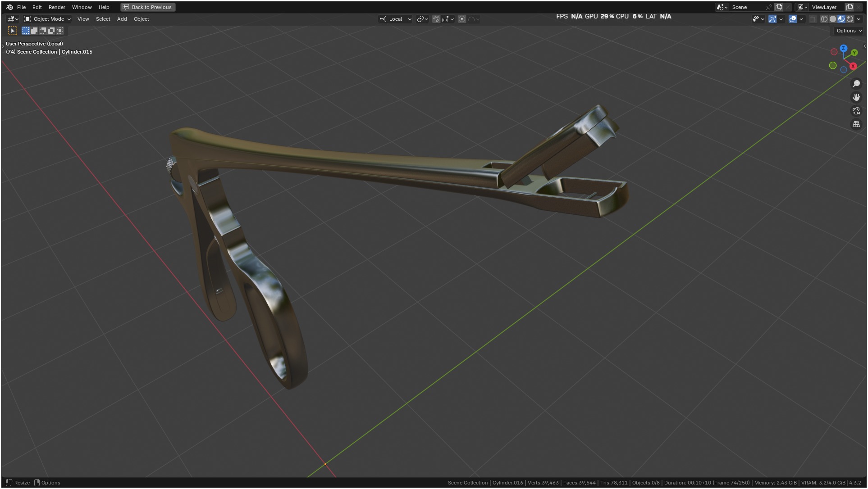Open the Window menu
Viewport: 868px width, 489px height.
pos(82,7)
